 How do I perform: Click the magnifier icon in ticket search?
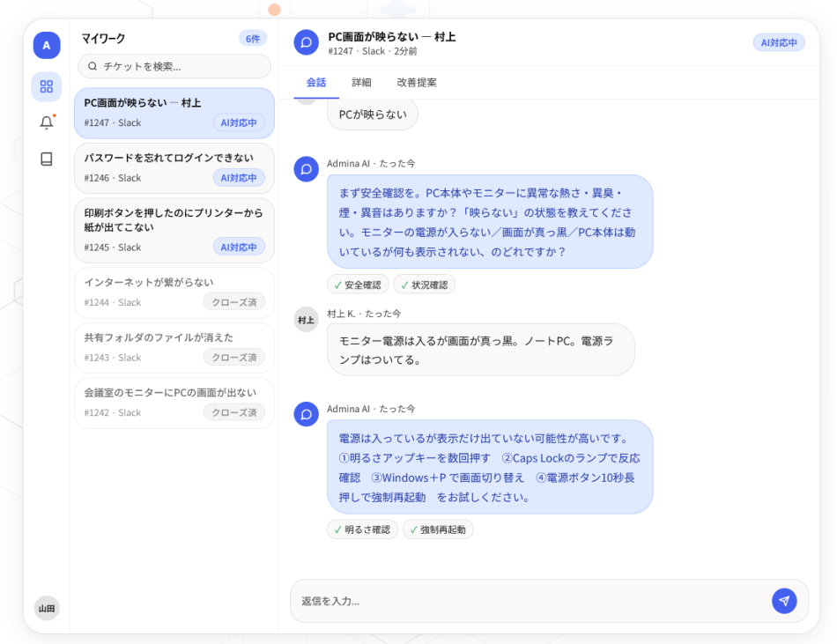(x=93, y=66)
